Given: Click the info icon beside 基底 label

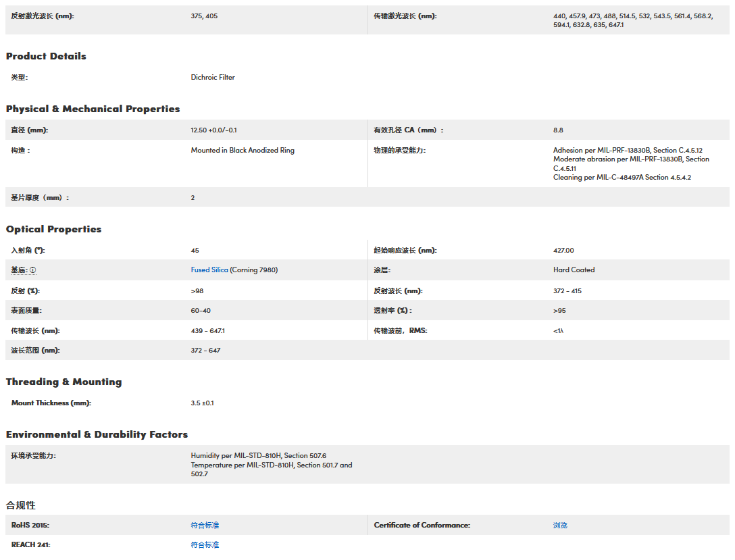Looking at the screenshot, I should click(33, 270).
